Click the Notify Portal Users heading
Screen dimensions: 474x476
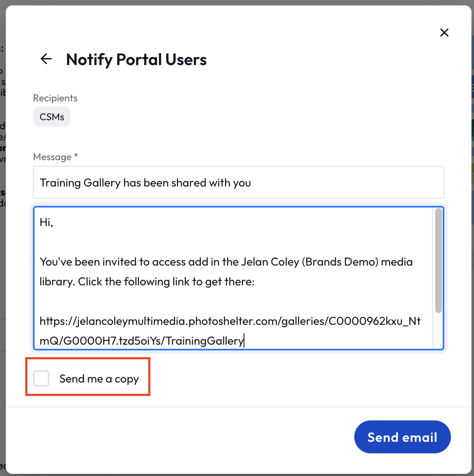tap(136, 59)
